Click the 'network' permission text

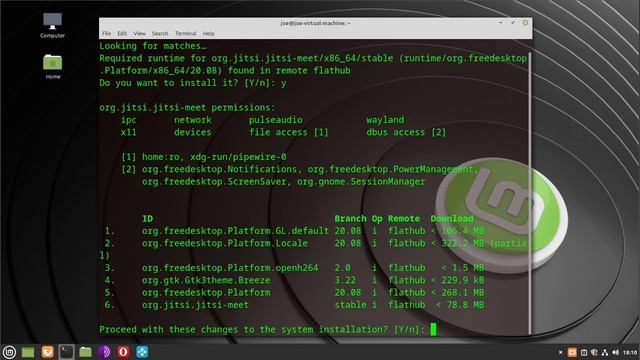click(x=193, y=120)
